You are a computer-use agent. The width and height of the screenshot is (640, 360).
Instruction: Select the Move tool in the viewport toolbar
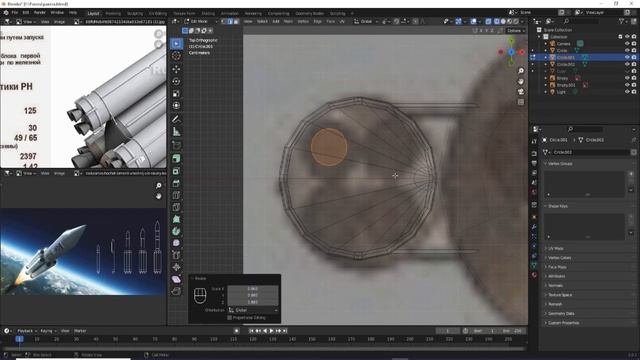(176, 69)
